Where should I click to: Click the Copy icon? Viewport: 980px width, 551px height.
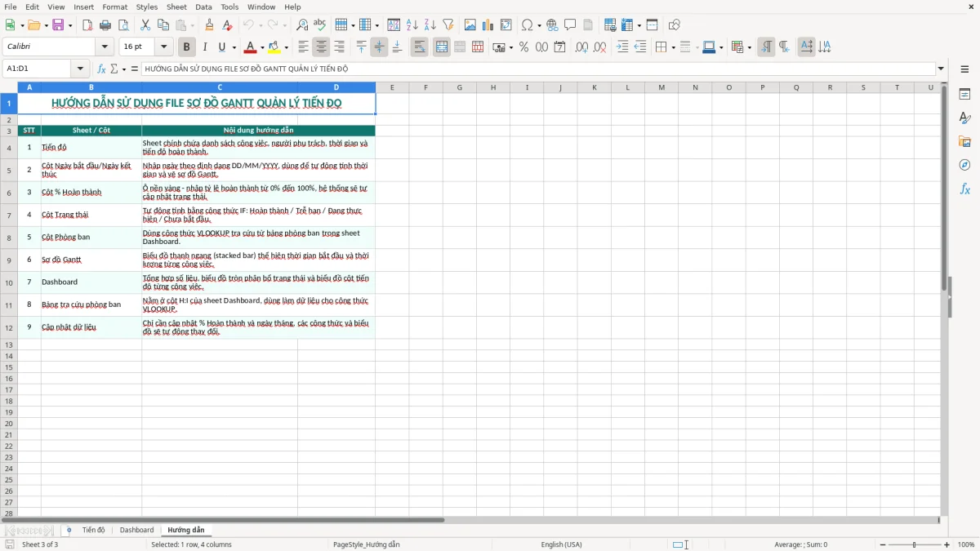point(163,25)
